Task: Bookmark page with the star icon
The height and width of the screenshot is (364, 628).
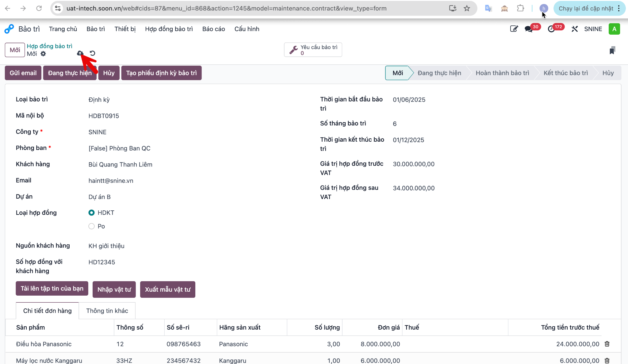Action: pos(467,8)
